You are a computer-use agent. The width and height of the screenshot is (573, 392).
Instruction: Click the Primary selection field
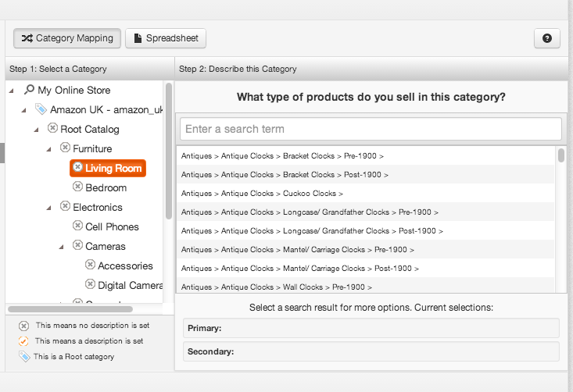(x=371, y=328)
